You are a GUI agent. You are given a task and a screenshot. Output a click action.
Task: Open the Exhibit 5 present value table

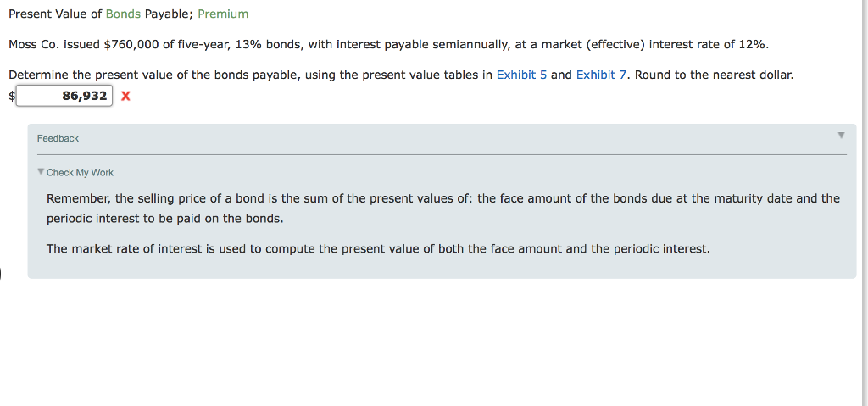coord(521,75)
